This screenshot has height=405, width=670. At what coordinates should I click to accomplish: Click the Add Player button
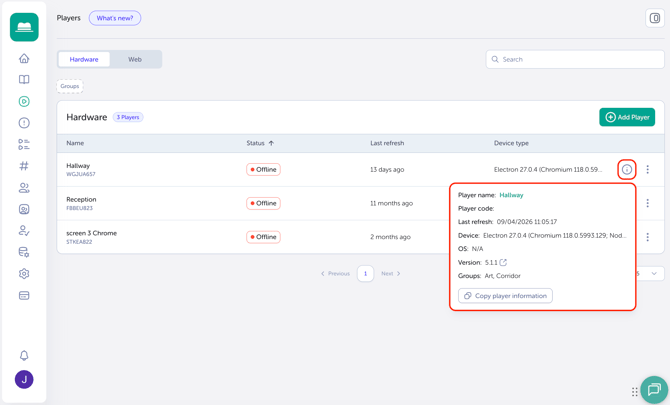(627, 117)
